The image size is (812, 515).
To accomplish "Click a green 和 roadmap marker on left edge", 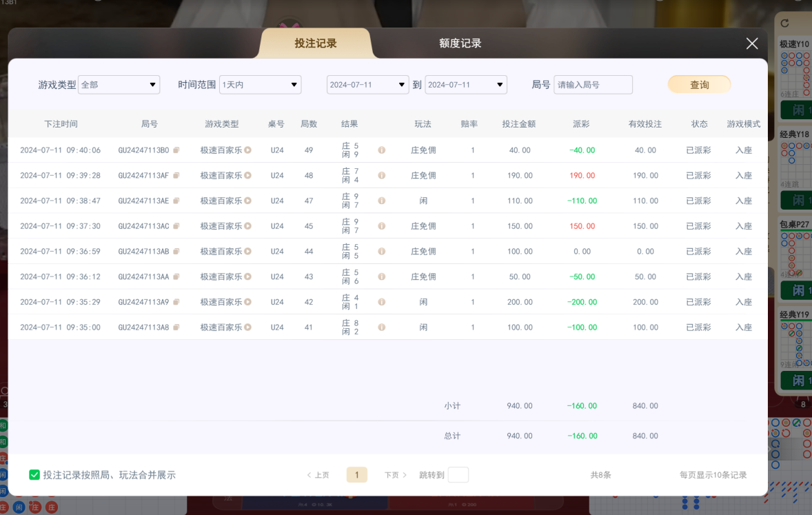I will pyautogui.click(x=3, y=425).
